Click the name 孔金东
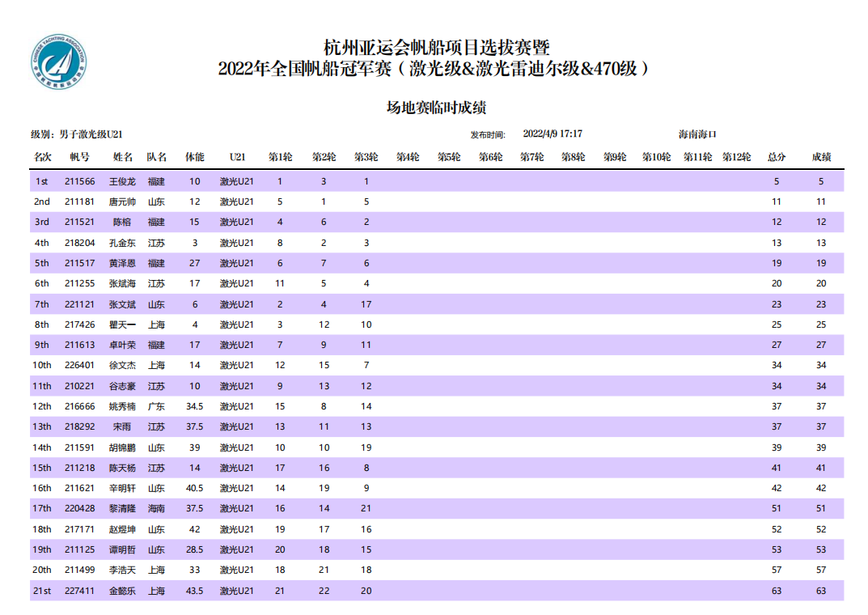The image size is (868, 615). tap(122, 243)
